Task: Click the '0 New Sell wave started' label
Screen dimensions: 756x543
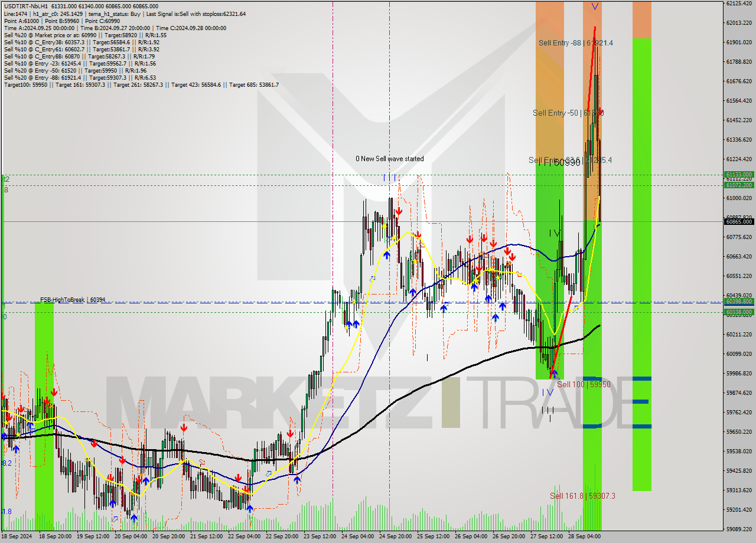Action: (x=389, y=159)
